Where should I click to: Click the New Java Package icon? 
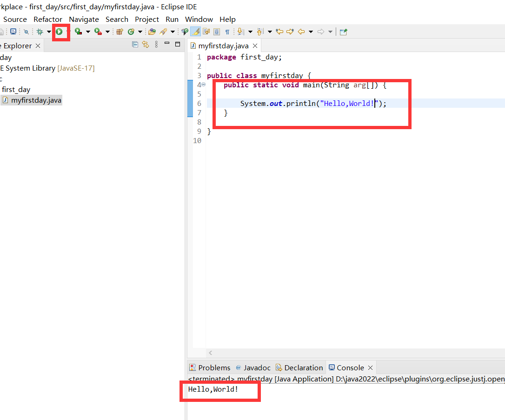[x=120, y=32]
